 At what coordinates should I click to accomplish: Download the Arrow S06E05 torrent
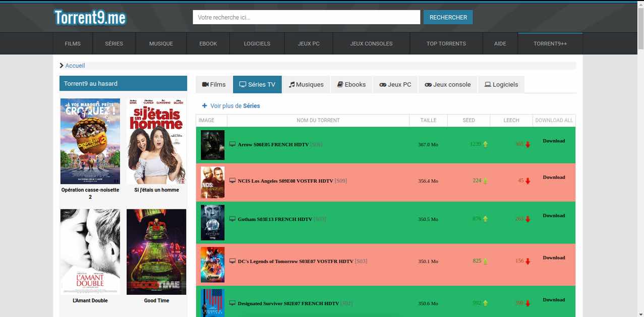[553, 141]
